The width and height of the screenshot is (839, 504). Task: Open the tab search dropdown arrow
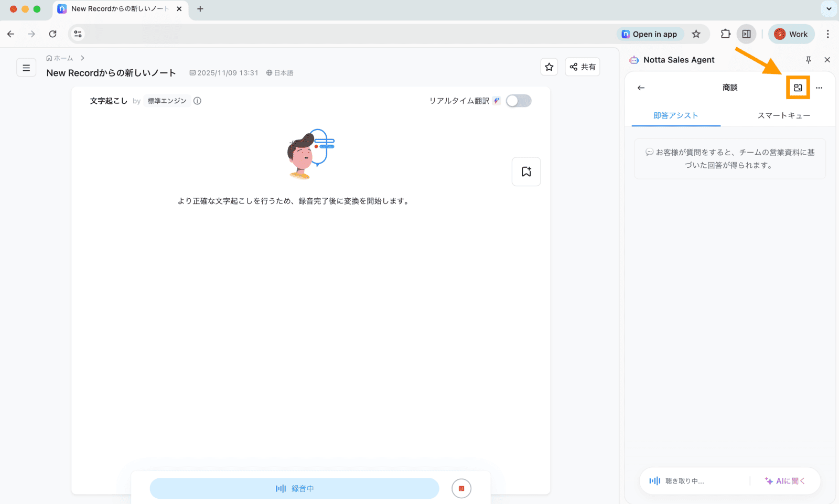829,9
